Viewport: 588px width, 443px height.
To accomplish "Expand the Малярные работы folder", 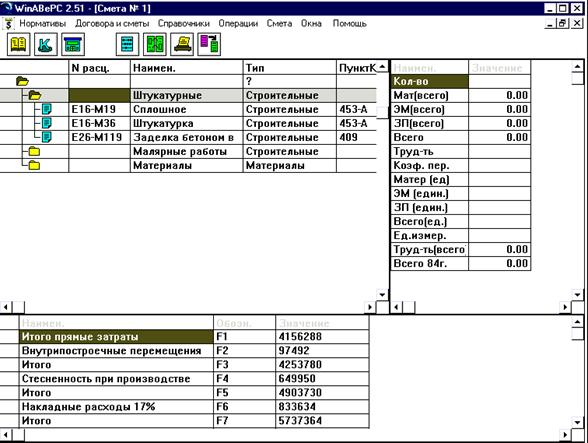I will tap(34, 152).
